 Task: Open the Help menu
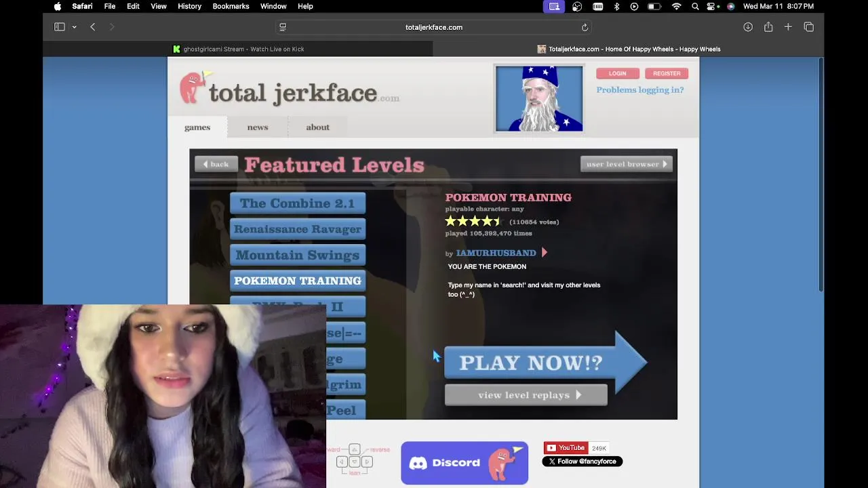click(x=305, y=6)
